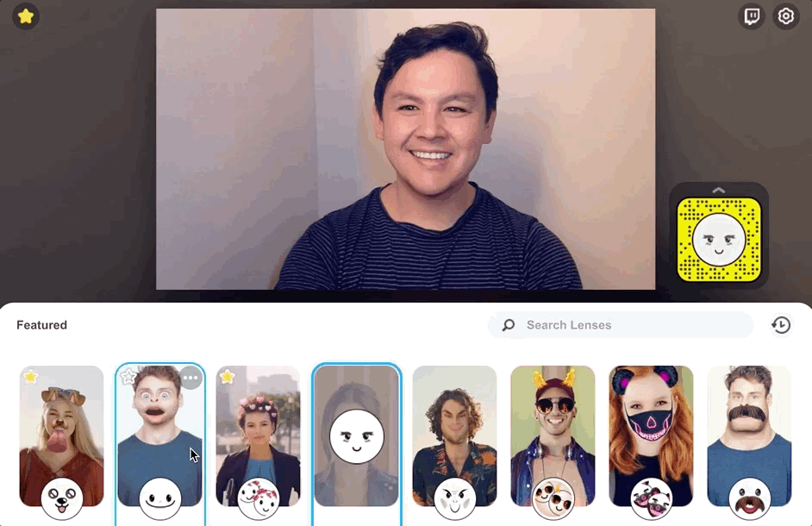Image resolution: width=812 pixels, height=526 pixels.
Task: Open favorites with the yellow star button
Action: [x=25, y=16]
